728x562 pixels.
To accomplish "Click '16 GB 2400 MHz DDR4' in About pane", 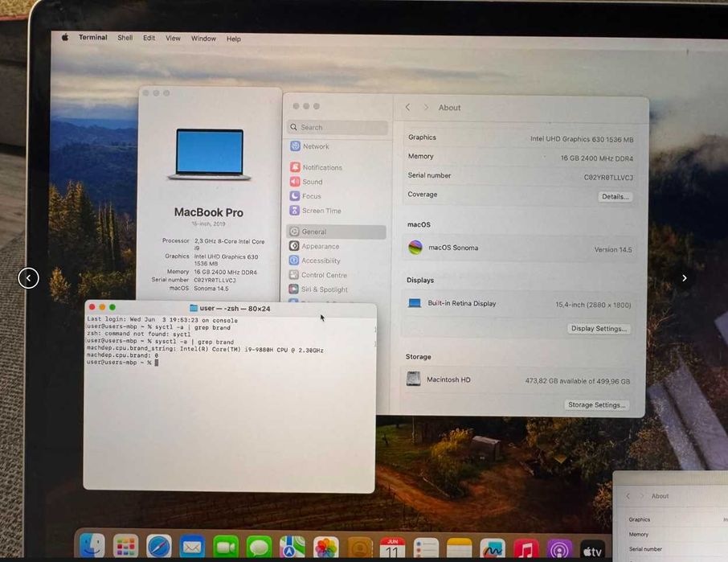I will click(596, 158).
